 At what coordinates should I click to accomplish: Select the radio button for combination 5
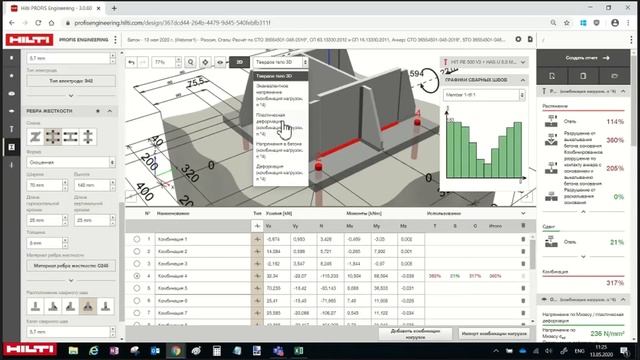click(x=137, y=288)
